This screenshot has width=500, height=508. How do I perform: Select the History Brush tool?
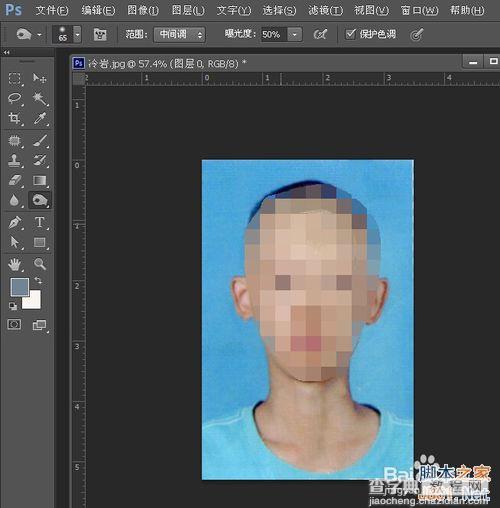(x=40, y=160)
